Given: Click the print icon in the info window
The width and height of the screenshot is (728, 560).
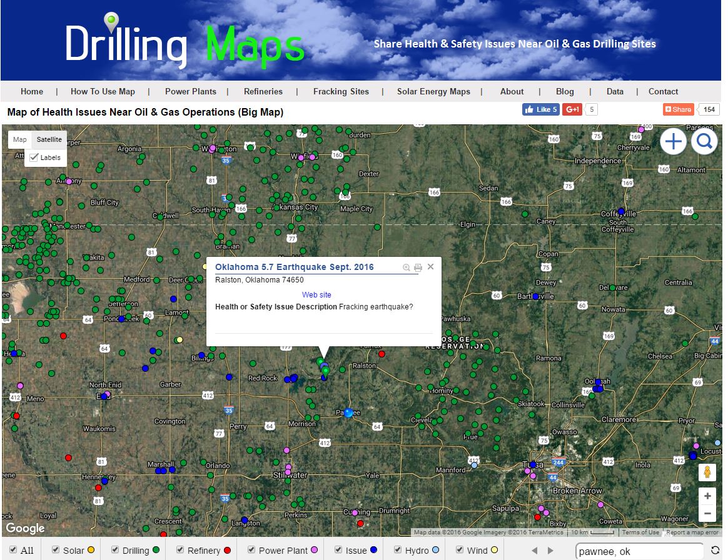Looking at the screenshot, I should pos(417,267).
